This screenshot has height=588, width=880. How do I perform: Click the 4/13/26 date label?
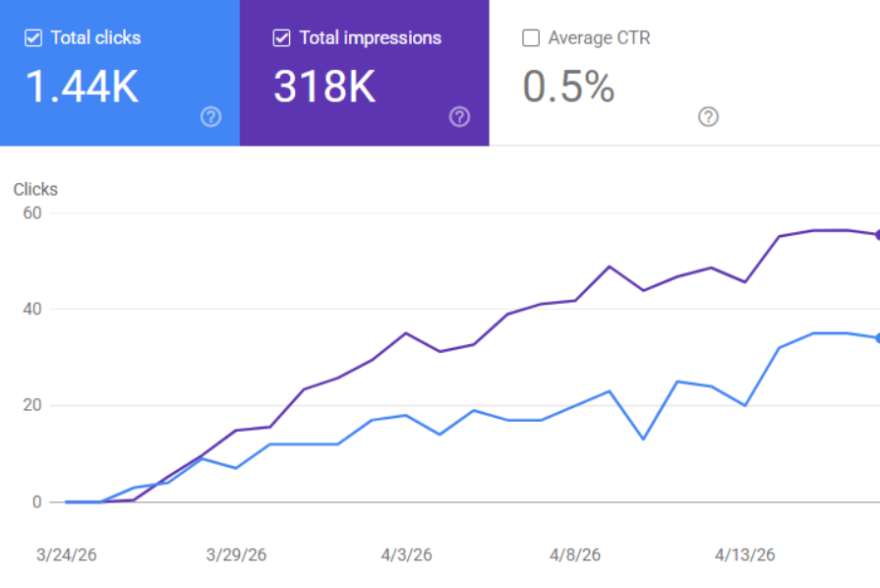(x=744, y=555)
